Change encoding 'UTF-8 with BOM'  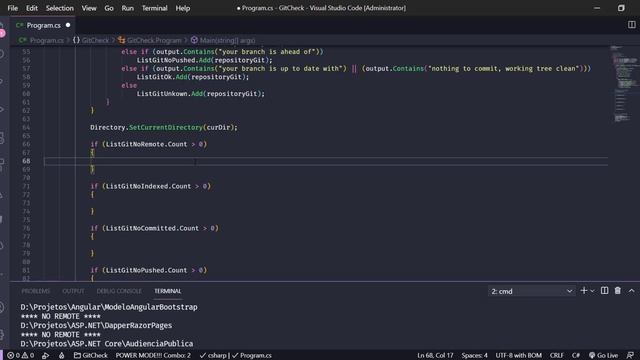518,356
